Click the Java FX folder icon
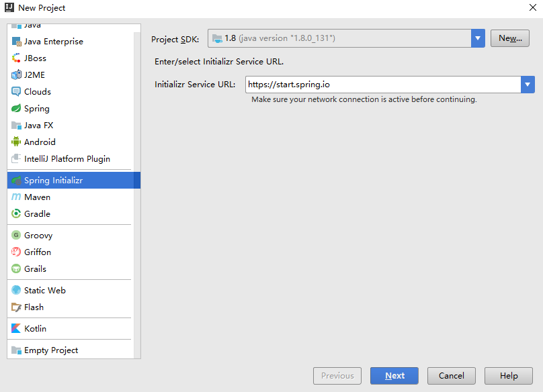 [x=16, y=126]
